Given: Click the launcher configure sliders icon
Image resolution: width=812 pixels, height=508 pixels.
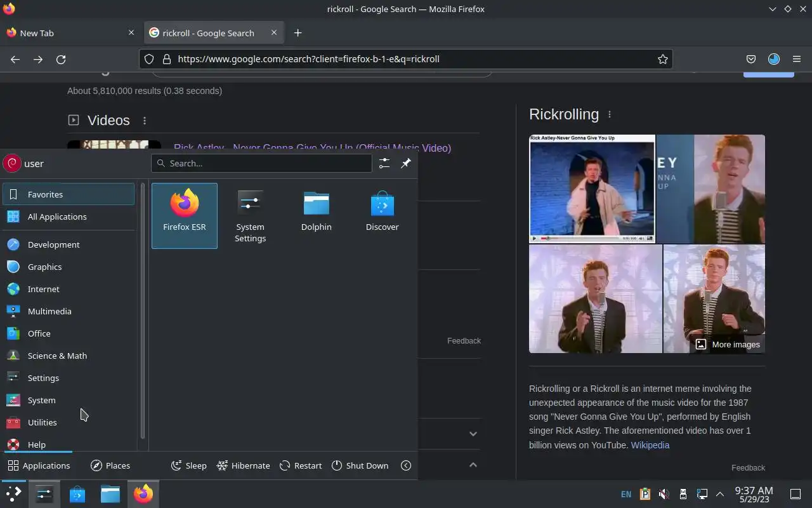Looking at the screenshot, I should coord(384,163).
